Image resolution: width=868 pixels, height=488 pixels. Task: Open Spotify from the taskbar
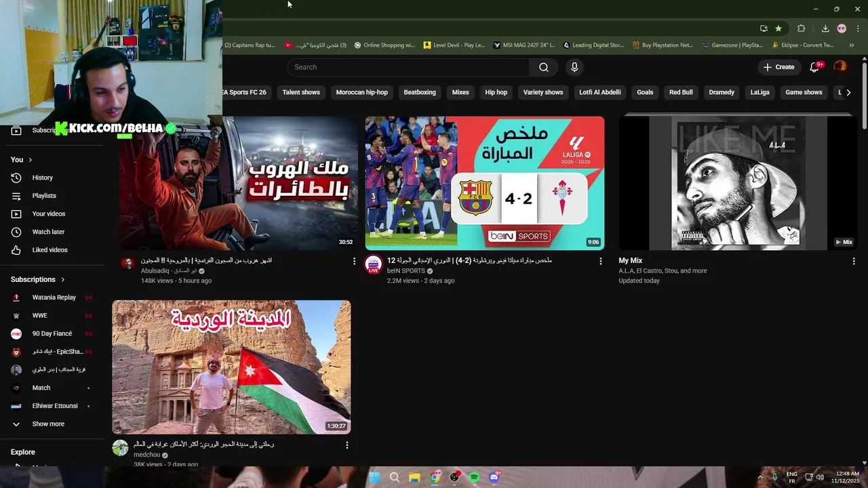click(x=474, y=477)
